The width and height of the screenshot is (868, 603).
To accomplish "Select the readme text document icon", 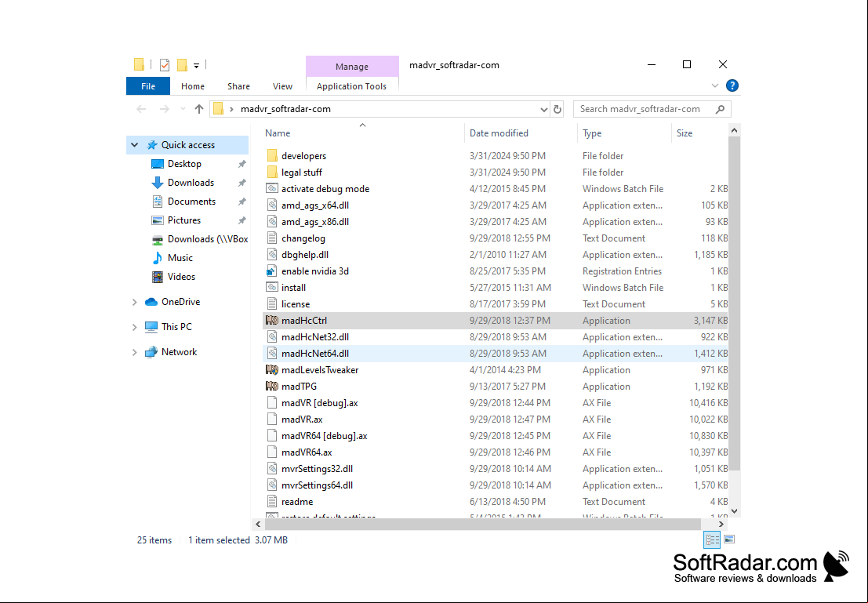I will [272, 502].
